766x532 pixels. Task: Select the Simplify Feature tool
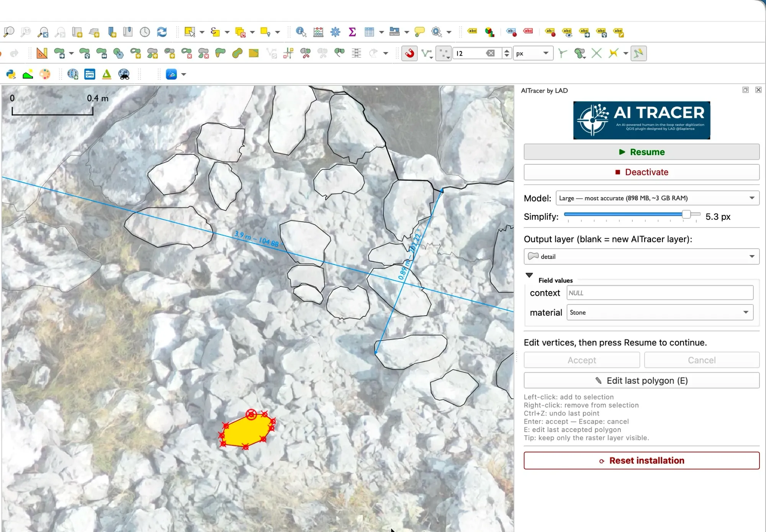coord(119,53)
